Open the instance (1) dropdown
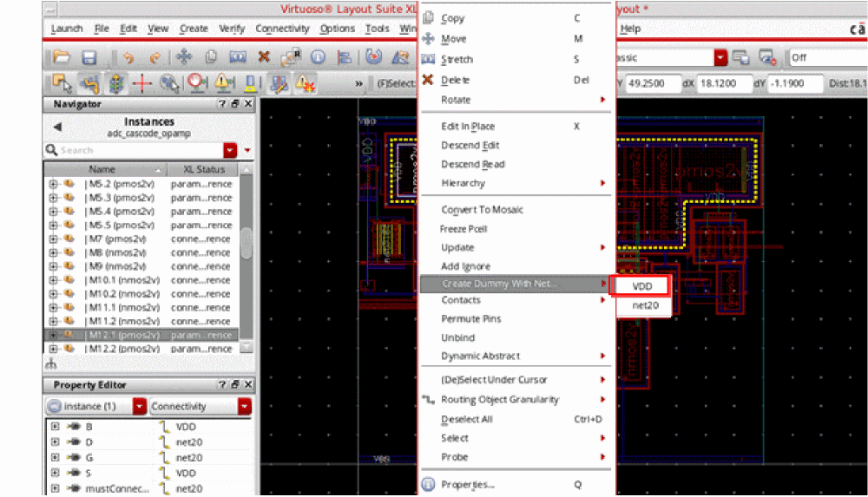The image size is (868, 497). pyautogui.click(x=139, y=406)
